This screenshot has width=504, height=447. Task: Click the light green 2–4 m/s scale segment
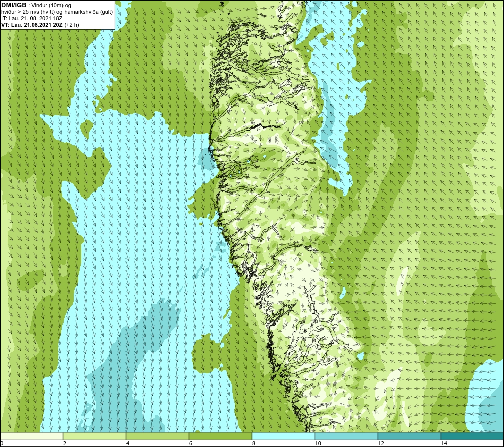[x=95, y=436]
